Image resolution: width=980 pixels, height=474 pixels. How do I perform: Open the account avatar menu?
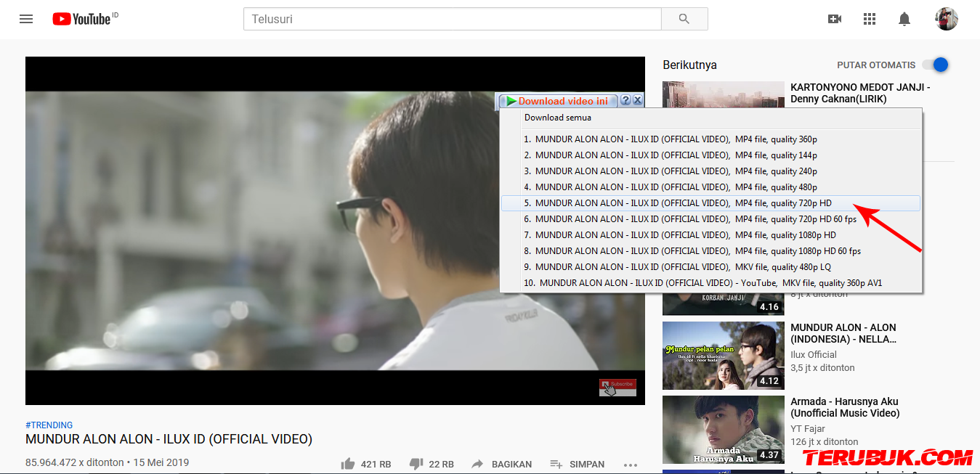(947, 19)
